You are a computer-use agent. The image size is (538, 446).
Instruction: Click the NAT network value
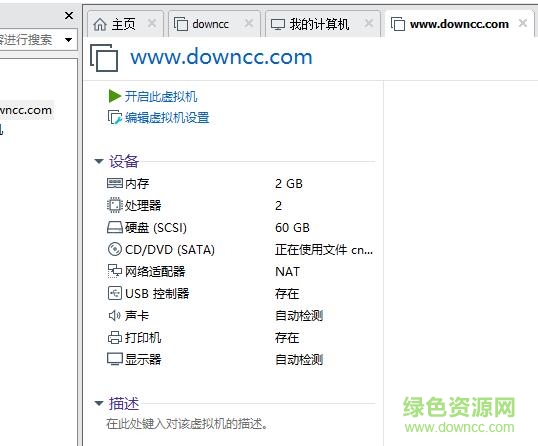pos(287,271)
